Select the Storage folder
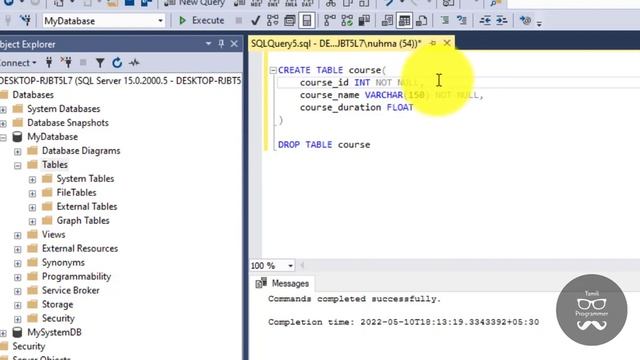This screenshot has width=640, height=360. [57, 304]
